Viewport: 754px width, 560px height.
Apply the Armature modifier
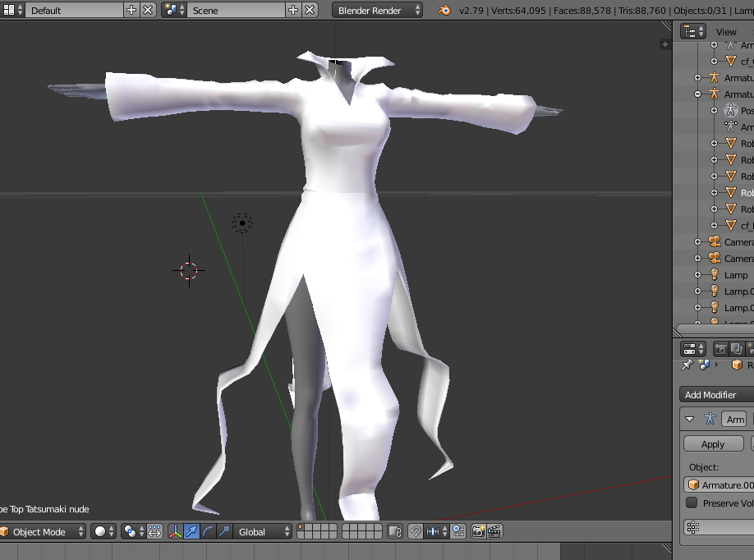pyautogui.click(x=713, y=444)
